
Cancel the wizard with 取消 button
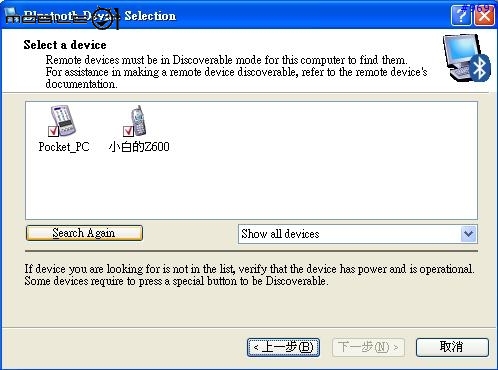click(x=452, y=347)
